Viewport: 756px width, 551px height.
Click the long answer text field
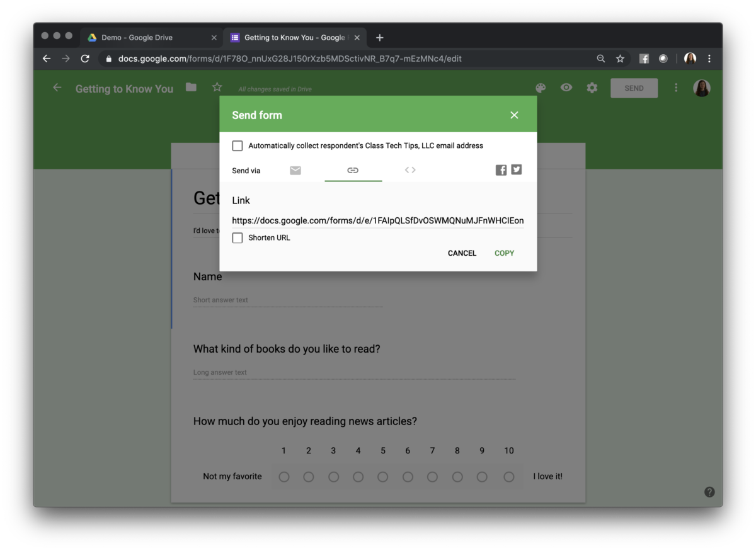click(354, 373)
